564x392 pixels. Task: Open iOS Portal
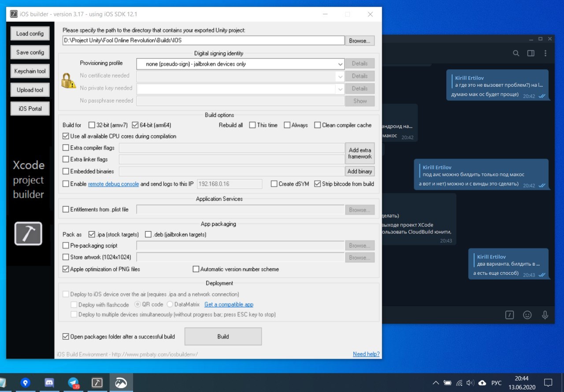[30, 108]
